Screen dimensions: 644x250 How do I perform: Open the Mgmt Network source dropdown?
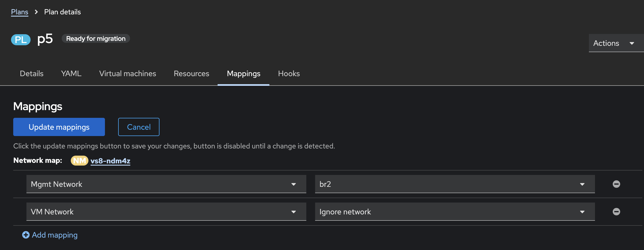166,184
